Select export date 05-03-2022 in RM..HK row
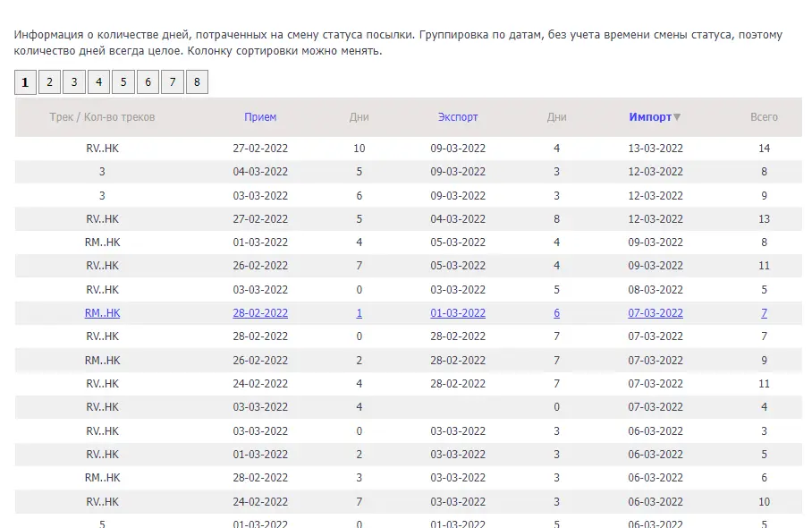Screen dimensions: 812x528 click(x=458, y=243)
